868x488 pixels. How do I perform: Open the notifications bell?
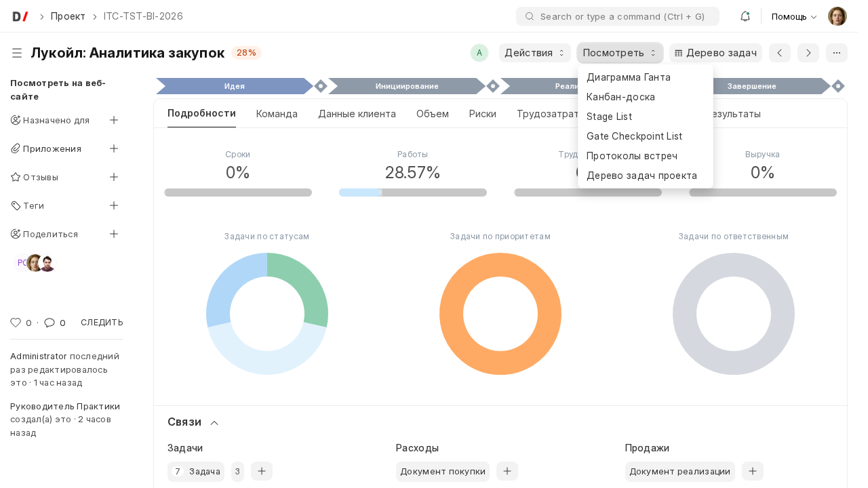click(x=745, y=16)
